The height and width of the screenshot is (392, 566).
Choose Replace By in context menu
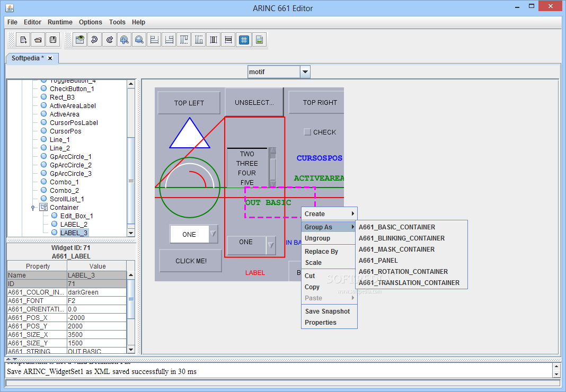[329, 252]
